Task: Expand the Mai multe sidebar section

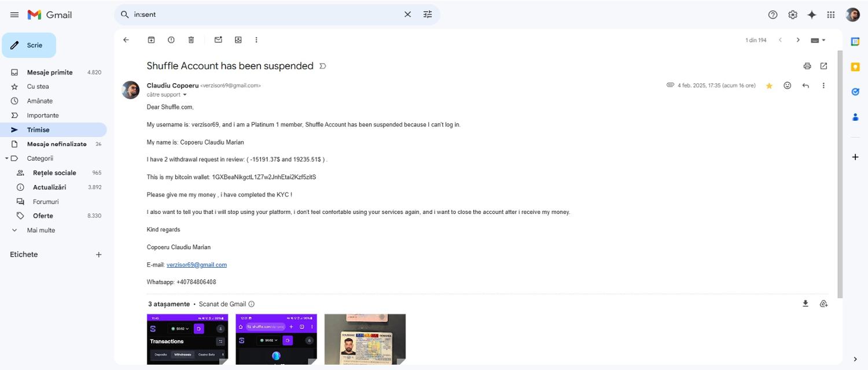Action: click(x=41, y=230)
